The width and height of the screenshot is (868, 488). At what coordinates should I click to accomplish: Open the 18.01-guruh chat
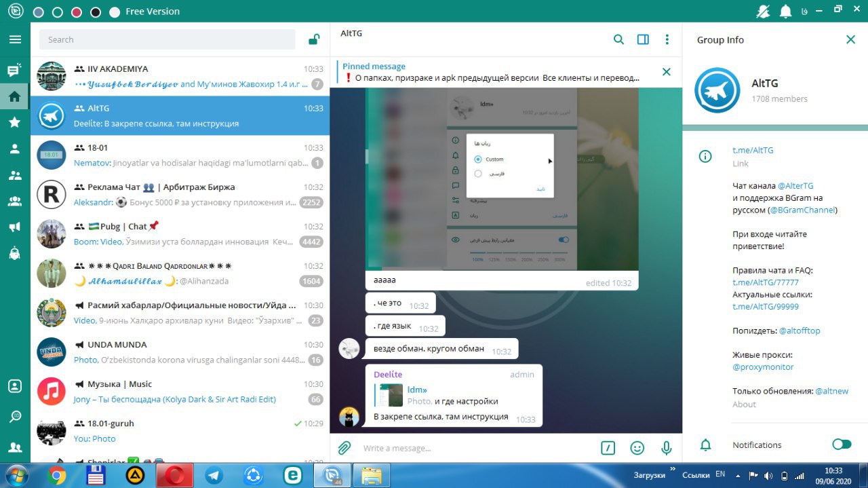(x=180, y=430)
